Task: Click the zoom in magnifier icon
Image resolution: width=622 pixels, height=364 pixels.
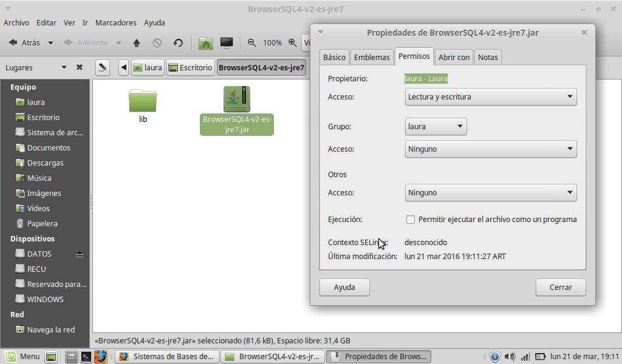Action: pos(293,43)
